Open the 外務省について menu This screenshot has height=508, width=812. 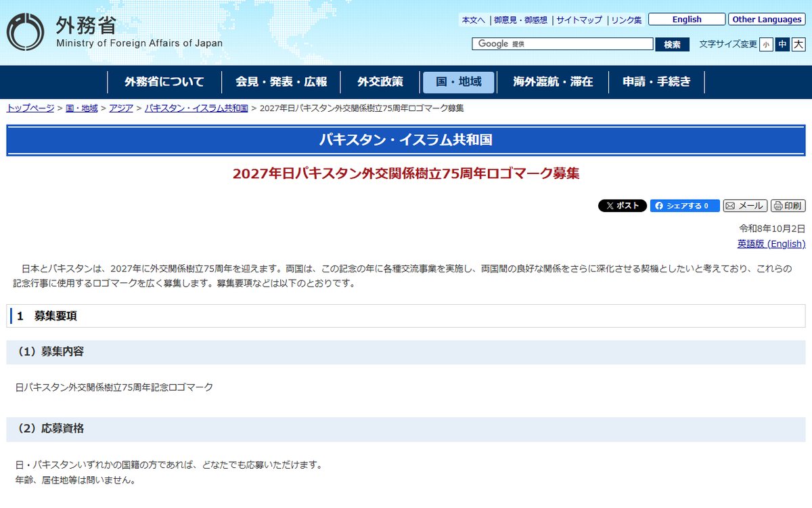[x=164, y=82]
